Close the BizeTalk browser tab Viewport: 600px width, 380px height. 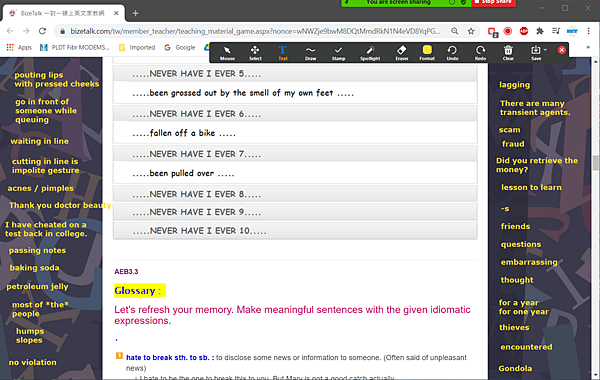(116, 13)
